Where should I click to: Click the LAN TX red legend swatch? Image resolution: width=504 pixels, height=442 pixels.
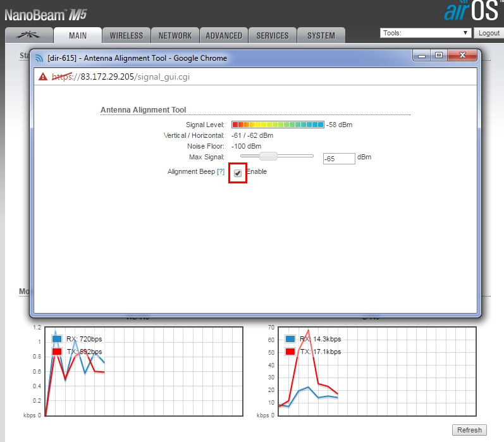click(x=290, y=352)
